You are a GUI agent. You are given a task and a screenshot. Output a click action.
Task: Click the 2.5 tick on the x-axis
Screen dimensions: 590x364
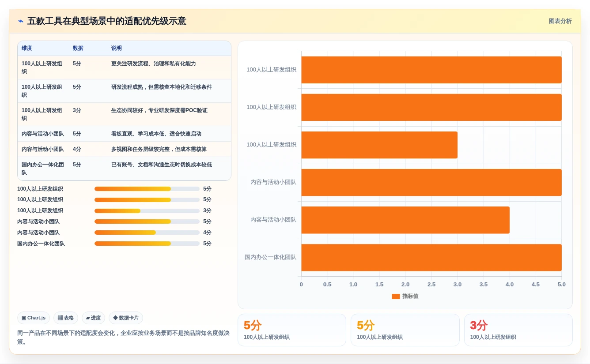[431, 285]
